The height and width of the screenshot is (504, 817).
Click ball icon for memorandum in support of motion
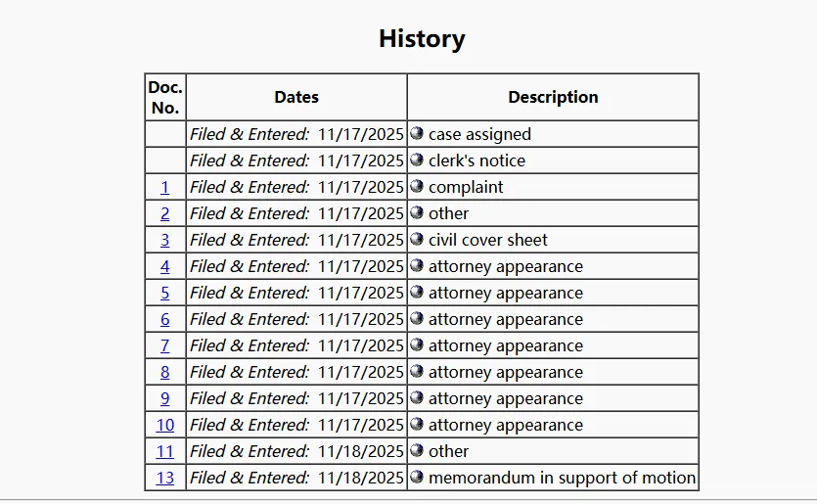tap(418, 477)
